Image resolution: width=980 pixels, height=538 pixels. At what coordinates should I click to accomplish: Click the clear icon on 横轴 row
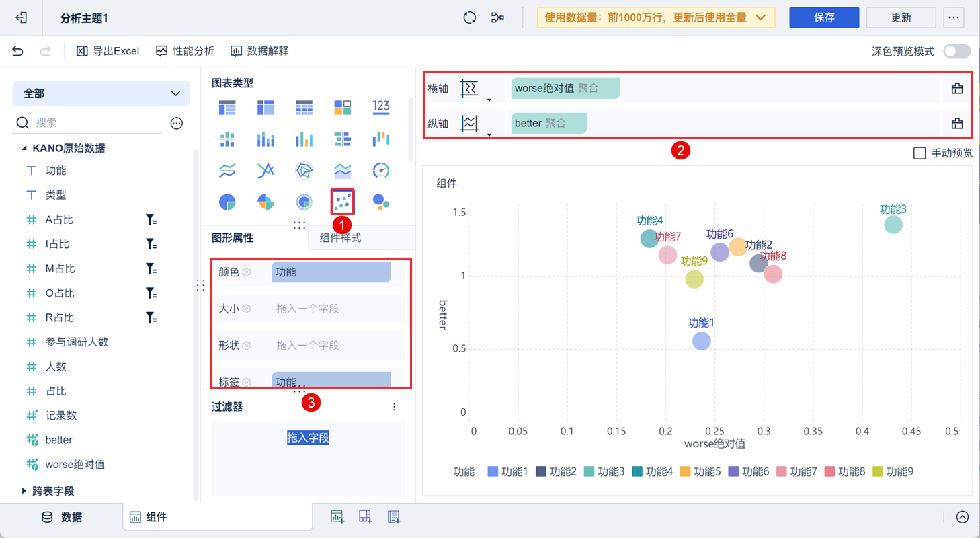coord(957,88)
